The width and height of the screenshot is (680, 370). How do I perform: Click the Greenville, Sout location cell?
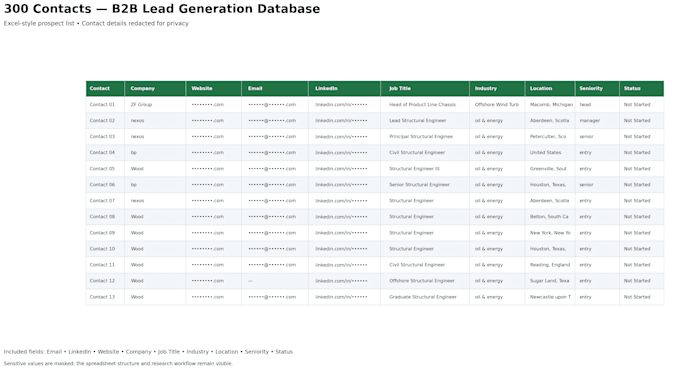coord(550,169)
